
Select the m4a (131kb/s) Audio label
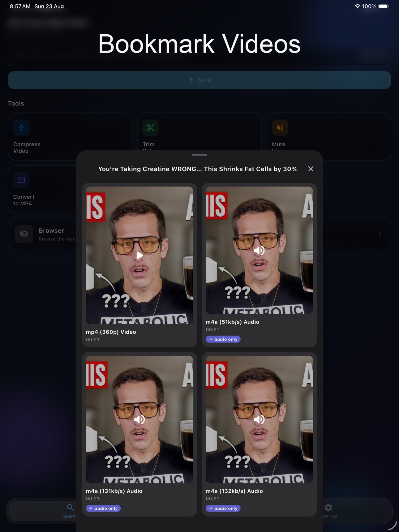point(114,491)
